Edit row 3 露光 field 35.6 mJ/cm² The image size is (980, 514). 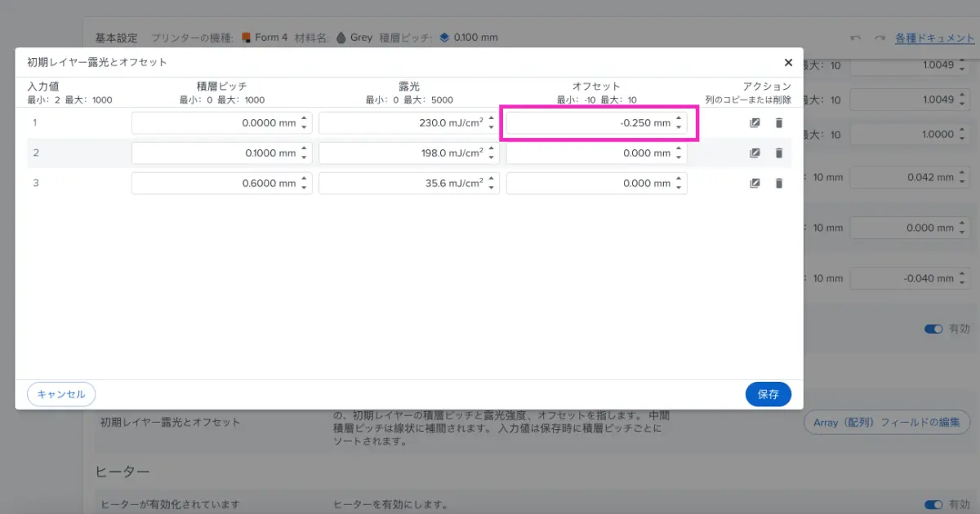[x=409, y=184]
